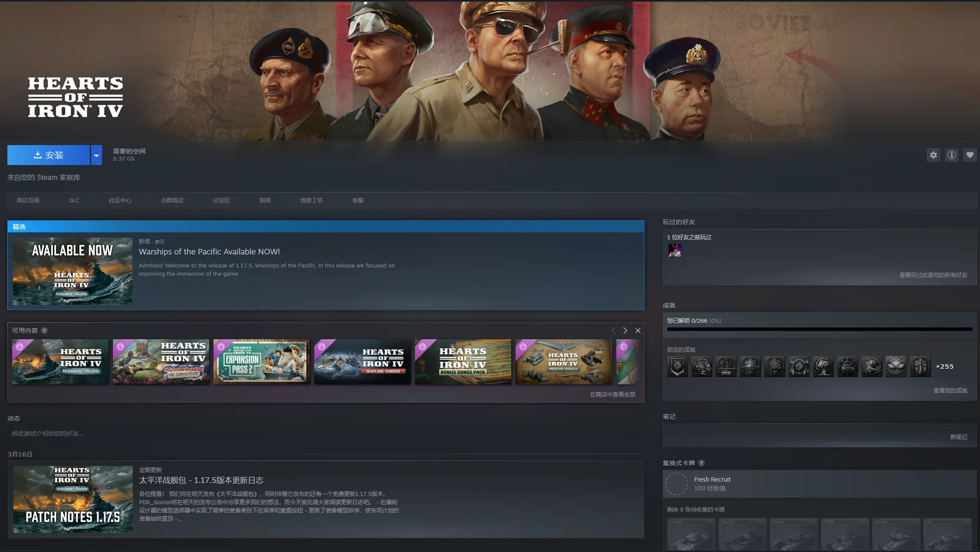
Task: Toggle the favorite heart icon
Action: click(970, 155)
